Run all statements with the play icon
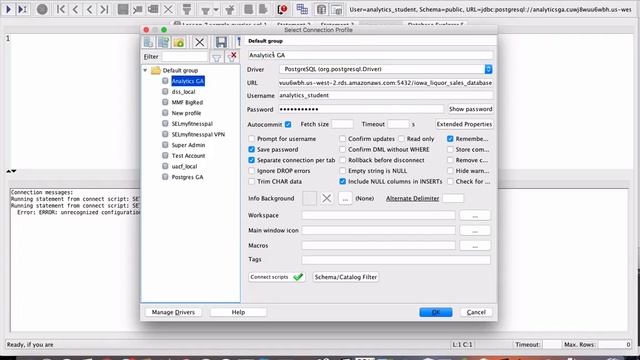The height and width of the screenshot is (360, 640). tap(8, 9)
